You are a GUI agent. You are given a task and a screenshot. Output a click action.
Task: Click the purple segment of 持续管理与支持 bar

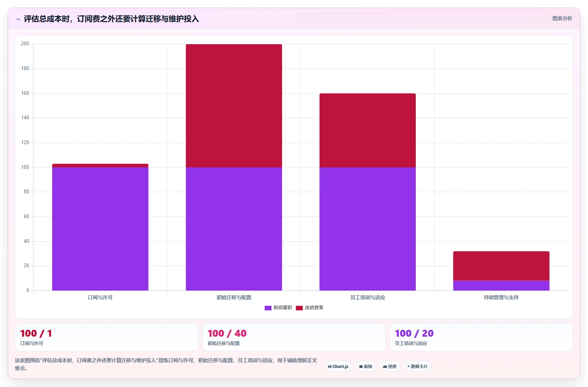tap(501, 286)
